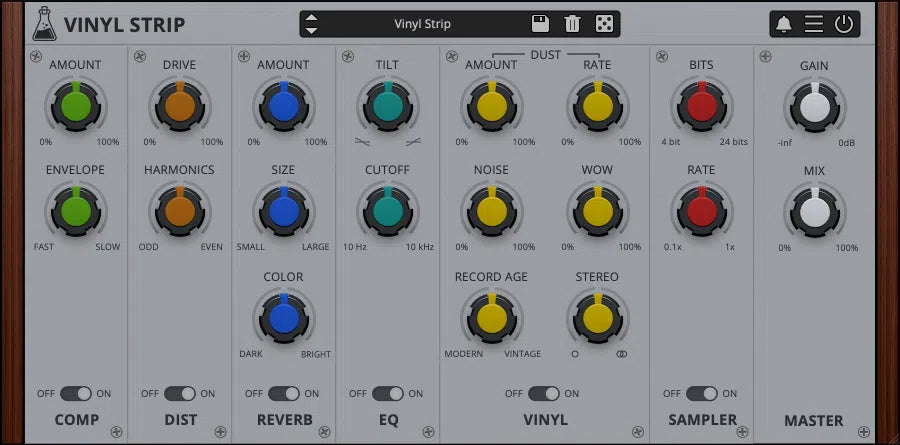Click the power bypass icon

844,25
